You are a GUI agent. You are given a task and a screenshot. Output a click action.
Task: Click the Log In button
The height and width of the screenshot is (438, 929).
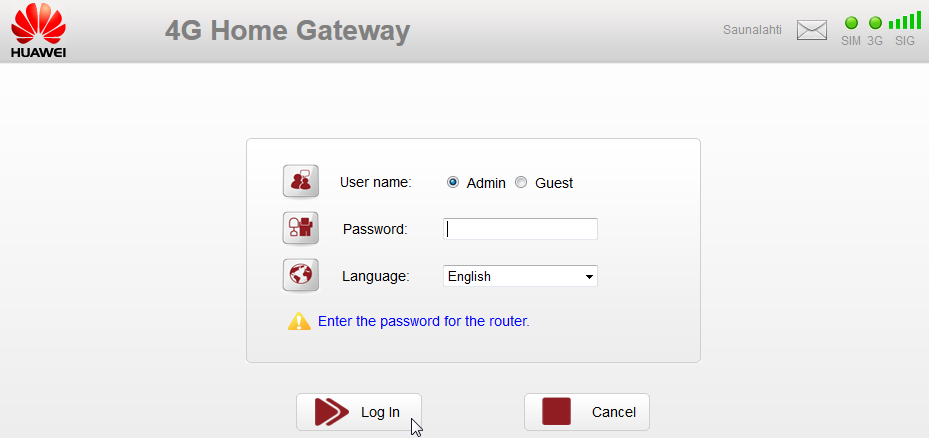[x=359, y=412]
